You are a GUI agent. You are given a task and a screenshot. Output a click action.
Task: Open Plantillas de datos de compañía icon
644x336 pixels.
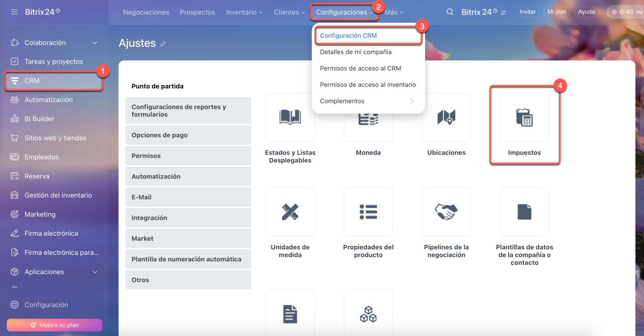524,212
